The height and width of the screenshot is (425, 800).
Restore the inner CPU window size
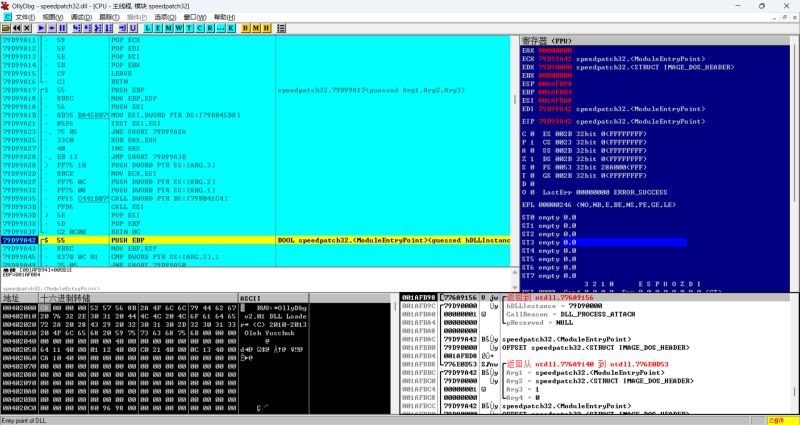coord(785,17)
